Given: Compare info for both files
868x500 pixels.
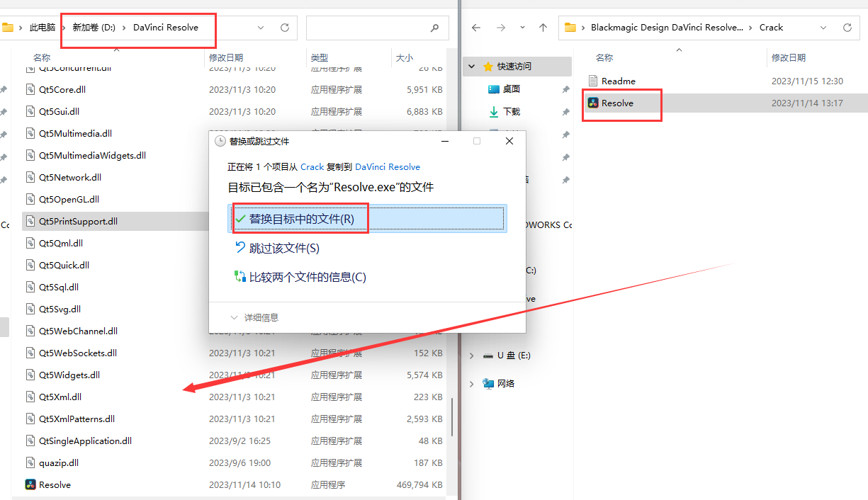Looking at the screenshot, I should [307, 278].
